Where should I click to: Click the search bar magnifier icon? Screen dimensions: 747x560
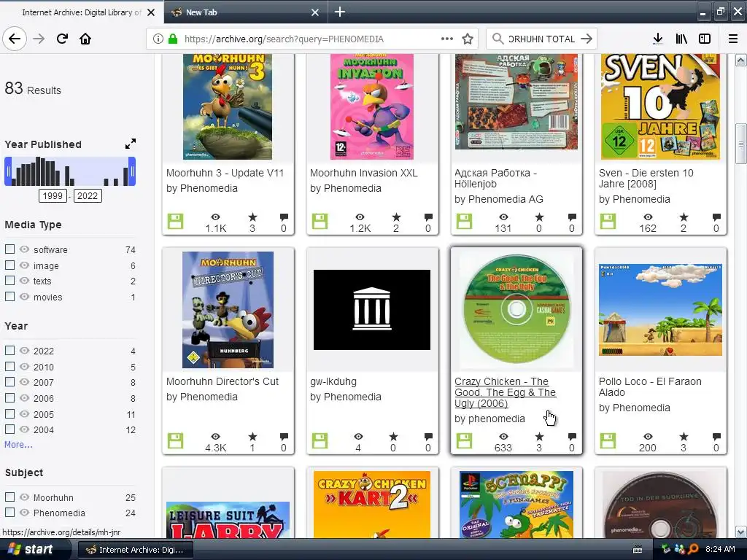[498, 39]
